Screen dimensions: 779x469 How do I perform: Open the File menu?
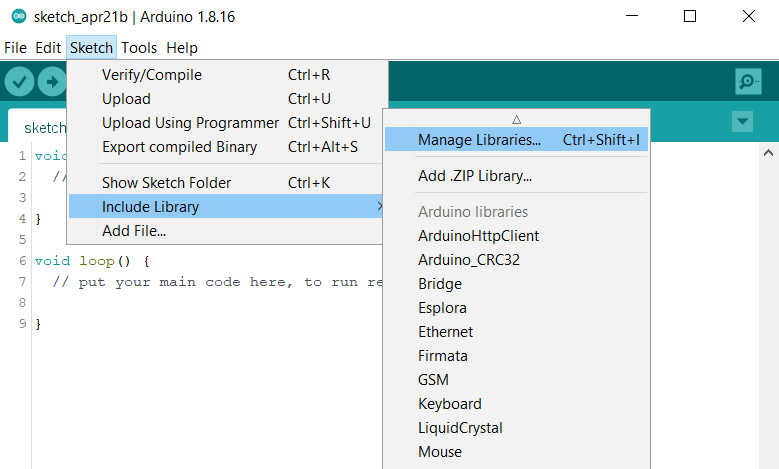15,48
